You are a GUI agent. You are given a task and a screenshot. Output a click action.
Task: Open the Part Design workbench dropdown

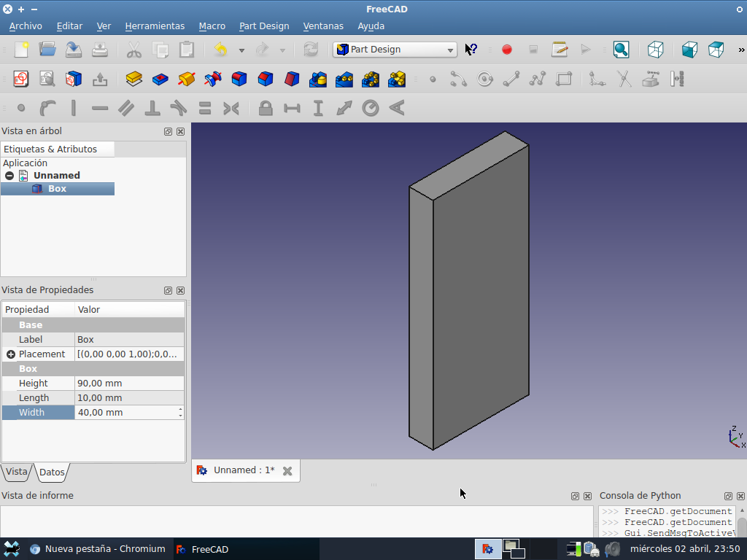pos(395,50)
